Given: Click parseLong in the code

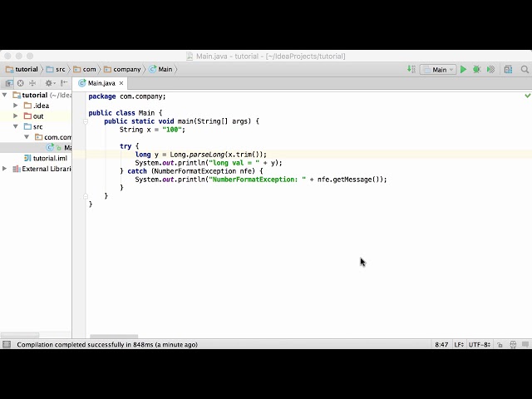Looking at the screenshot, I should click(x=207, y=155).
